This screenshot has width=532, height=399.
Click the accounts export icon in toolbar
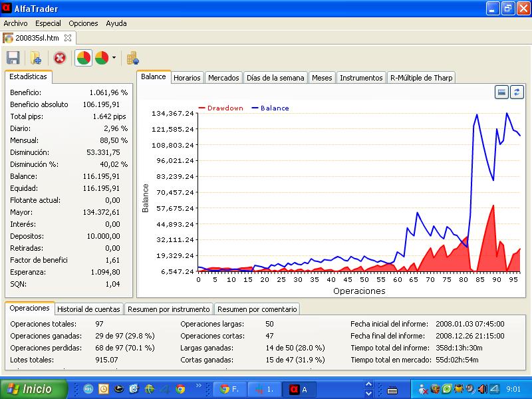(x=133, y=58)
